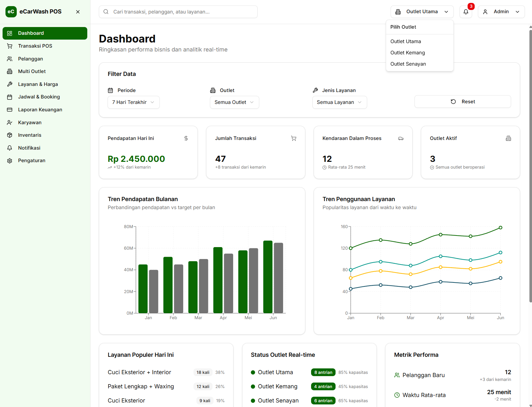This screenshot has height=407, width=532.
Task: Close the sidebar with the X icon
Action: click(x=78, y=12)
